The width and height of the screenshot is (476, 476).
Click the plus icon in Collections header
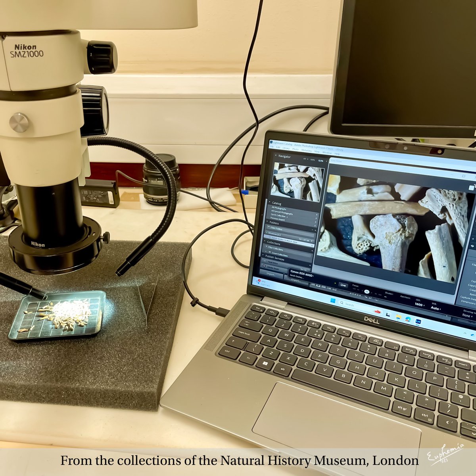tap(312, 251)
